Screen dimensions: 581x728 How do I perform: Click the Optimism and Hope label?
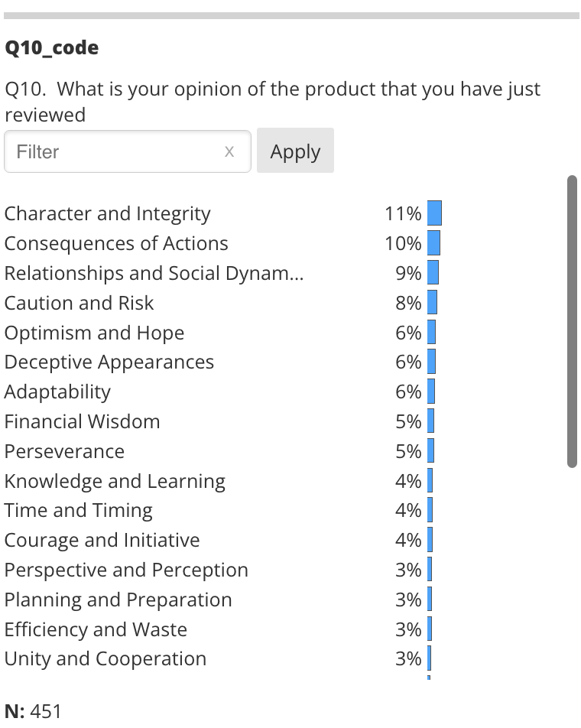[94, 333]
